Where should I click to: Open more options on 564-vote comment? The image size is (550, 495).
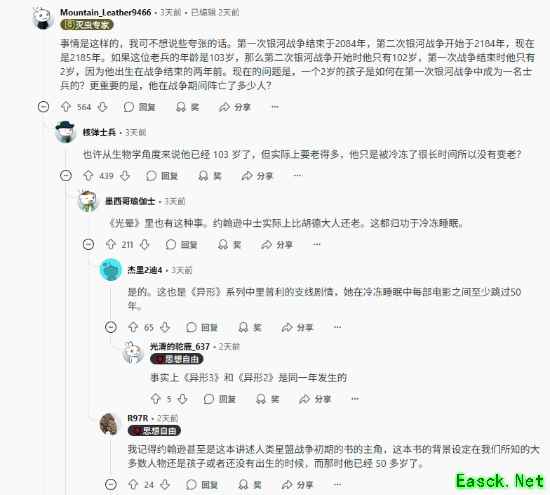[x=275, y=107]
